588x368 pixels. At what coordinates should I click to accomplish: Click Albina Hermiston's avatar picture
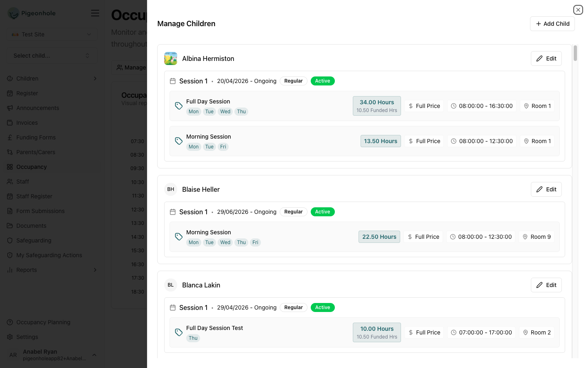point(171,58)
